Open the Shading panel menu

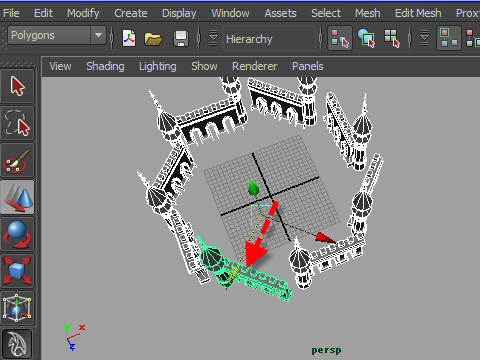coord(105,66)
